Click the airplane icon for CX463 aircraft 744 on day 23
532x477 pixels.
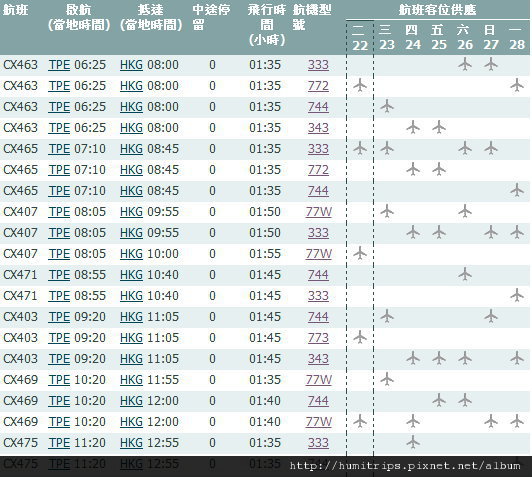(x=387, y=106)
